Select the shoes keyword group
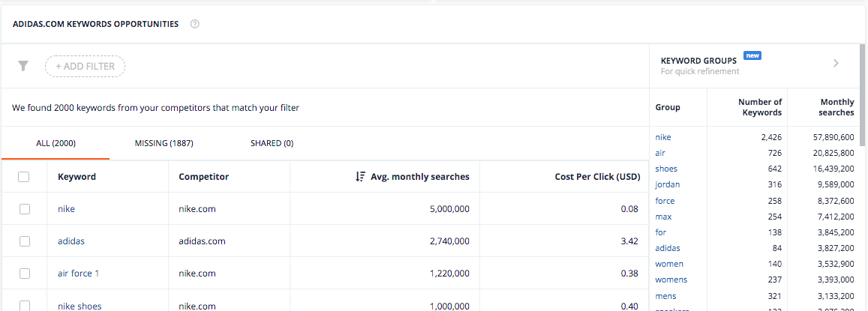This screenshot has height=311, width=868. [666, 169]
